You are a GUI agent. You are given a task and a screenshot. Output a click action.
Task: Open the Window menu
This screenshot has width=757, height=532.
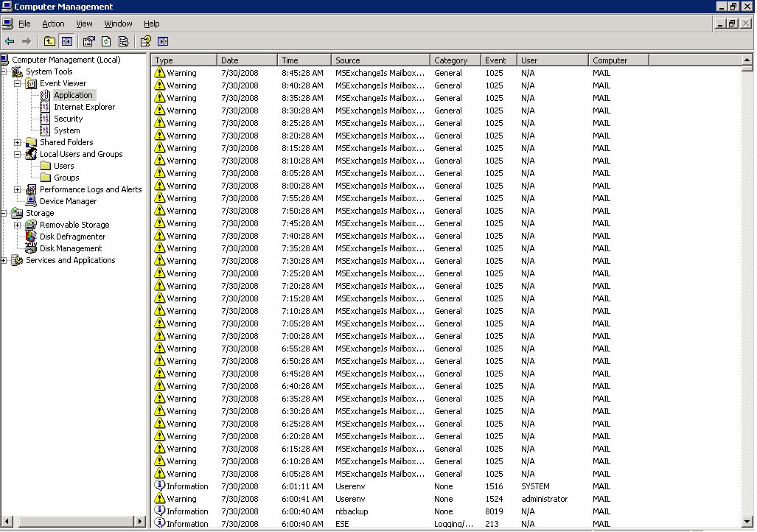[118, 24]
